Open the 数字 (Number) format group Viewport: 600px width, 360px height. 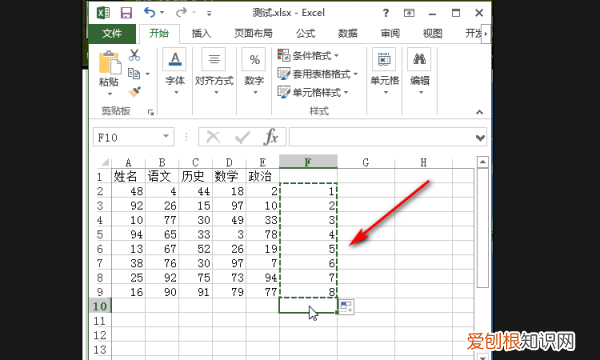(254, 71)
